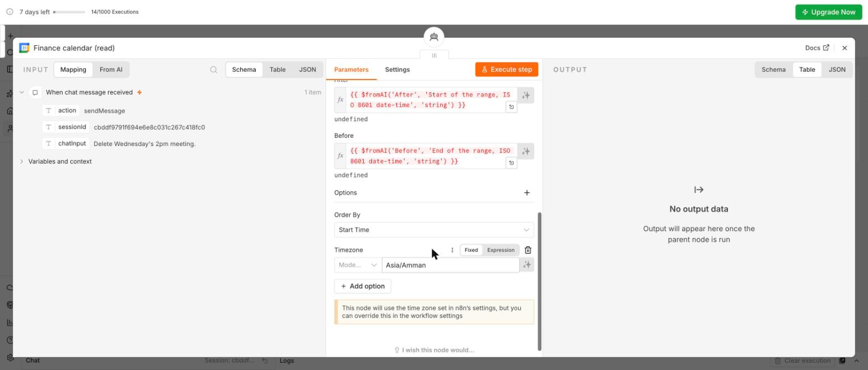
Task: Click the text type icon for action
Action: pos(49,111)
